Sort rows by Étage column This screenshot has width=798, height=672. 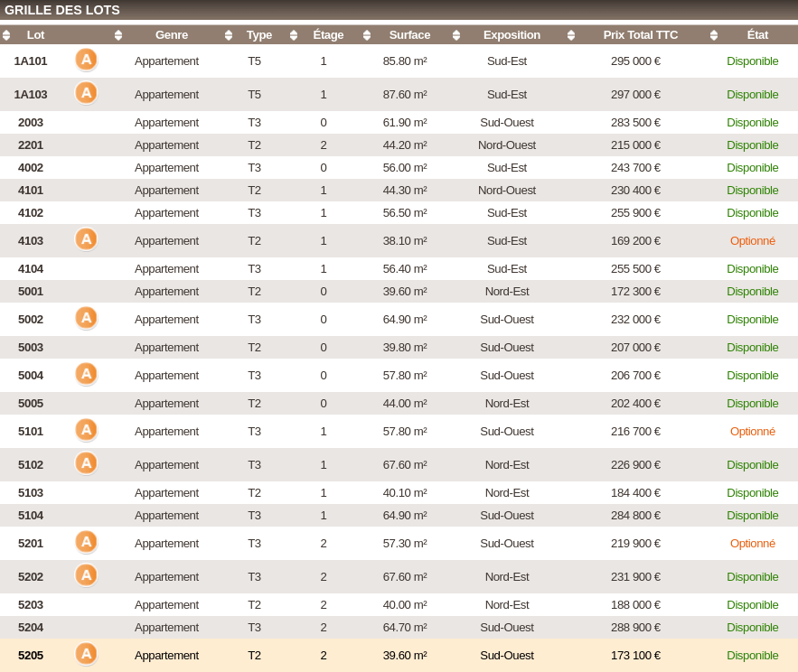[x=328, y=35]
